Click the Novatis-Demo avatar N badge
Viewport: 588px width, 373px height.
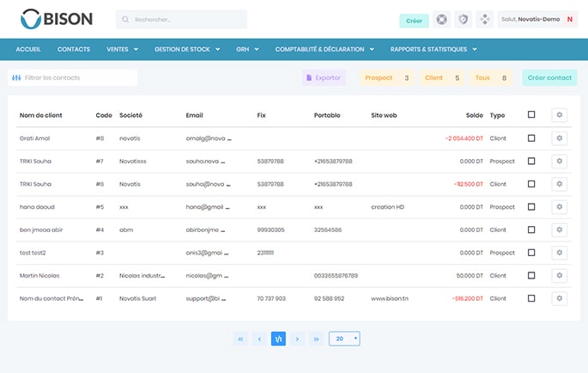click(x=570, y=19)
